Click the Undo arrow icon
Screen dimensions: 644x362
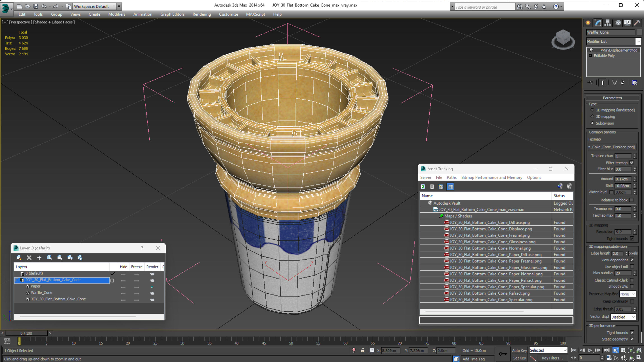click(x=44, y=6)
